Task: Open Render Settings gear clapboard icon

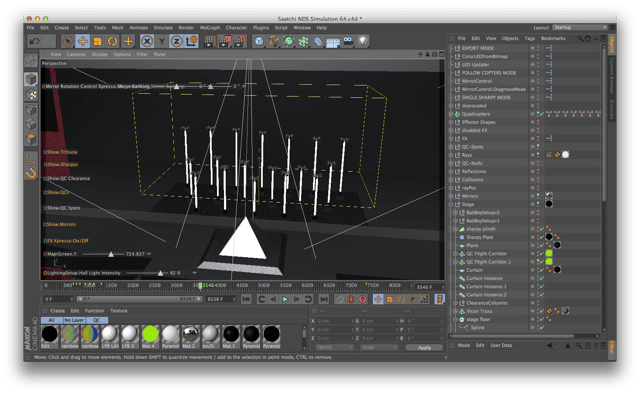Action: pos(240,41)
